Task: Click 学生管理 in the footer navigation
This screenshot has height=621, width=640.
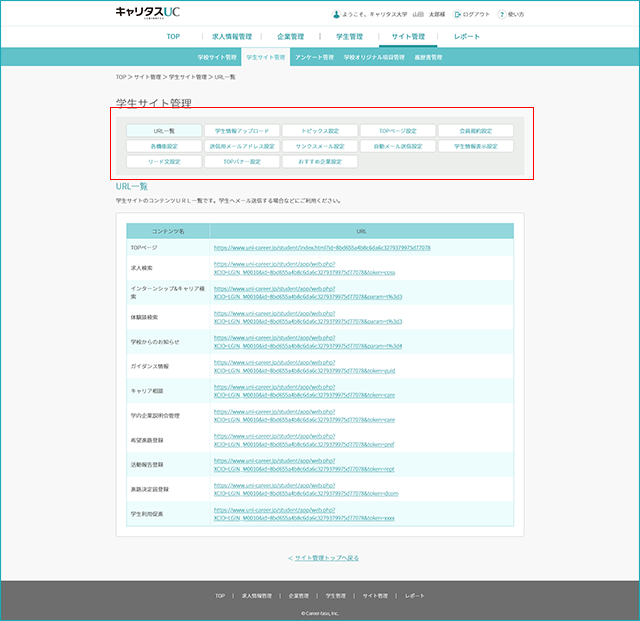Action: tap(336, 596)
